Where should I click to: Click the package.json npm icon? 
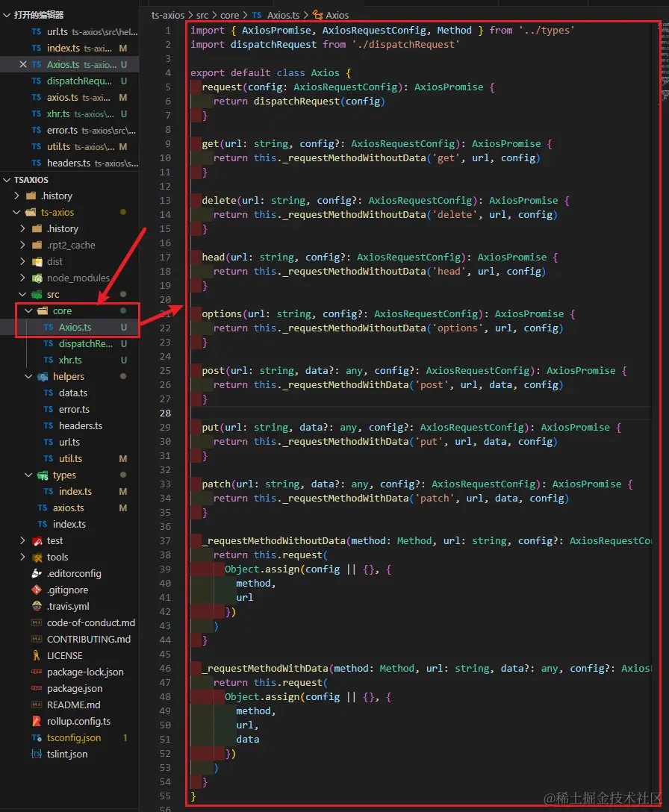(x=37, y=689)
